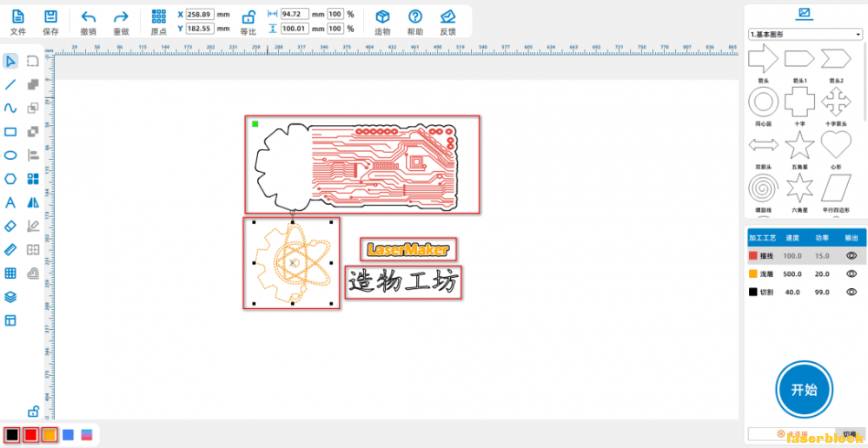The height and width of the screenshot is (448, 868).
Task: Select the ruler measure tool
Action: pos(10,249)
